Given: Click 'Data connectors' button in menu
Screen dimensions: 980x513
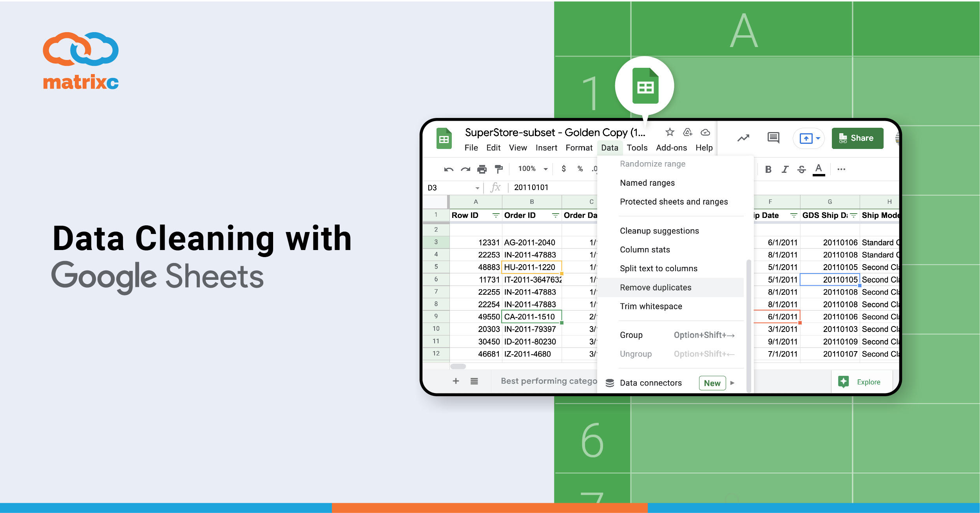Looking at the screenshot, I should click(649, 382).
